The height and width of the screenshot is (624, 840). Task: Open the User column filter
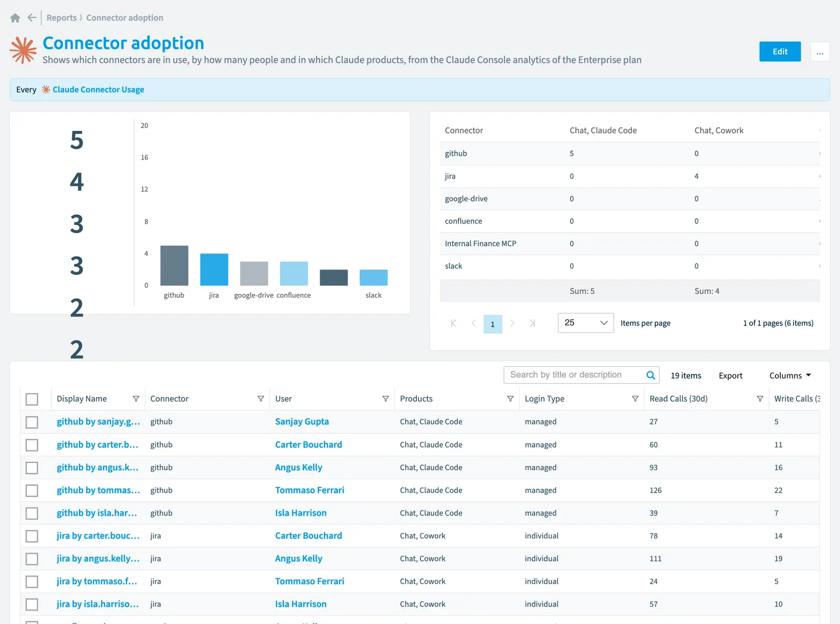(x=386, y=399)
